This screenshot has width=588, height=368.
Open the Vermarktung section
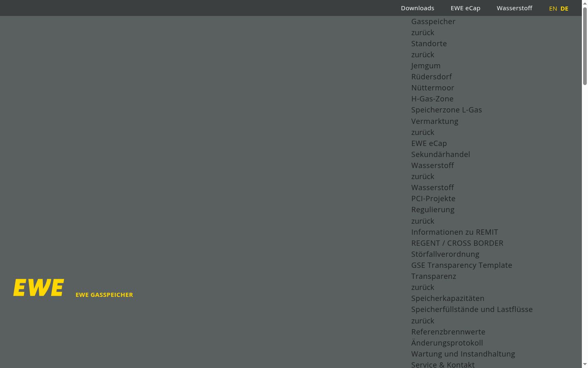[x=434, y=121]
